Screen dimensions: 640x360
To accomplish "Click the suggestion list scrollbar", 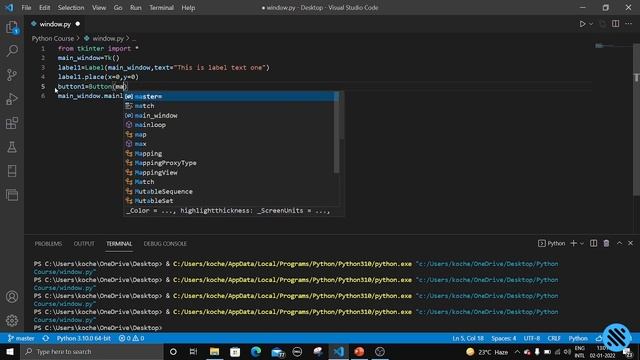I will click(336, 133).
